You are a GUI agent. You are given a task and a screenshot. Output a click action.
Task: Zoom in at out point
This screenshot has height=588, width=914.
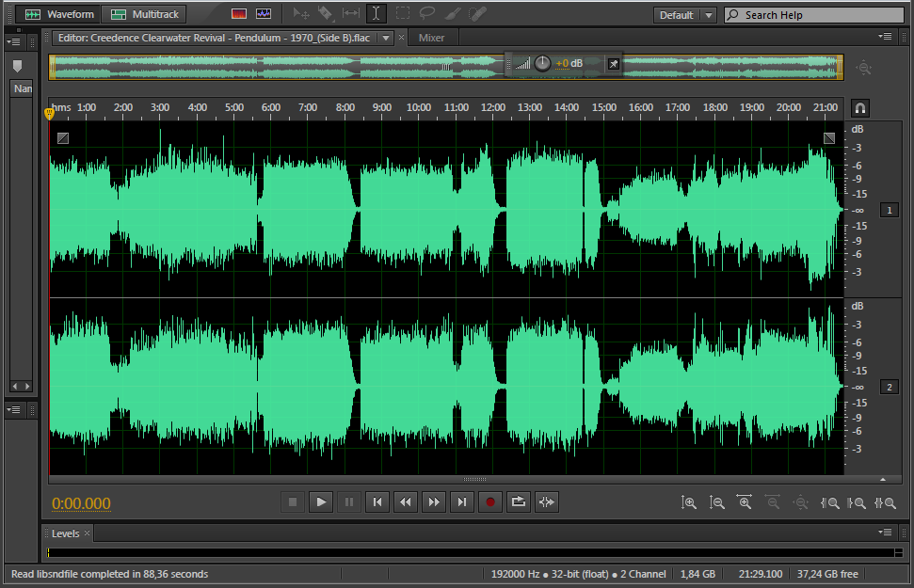(857, 502)
